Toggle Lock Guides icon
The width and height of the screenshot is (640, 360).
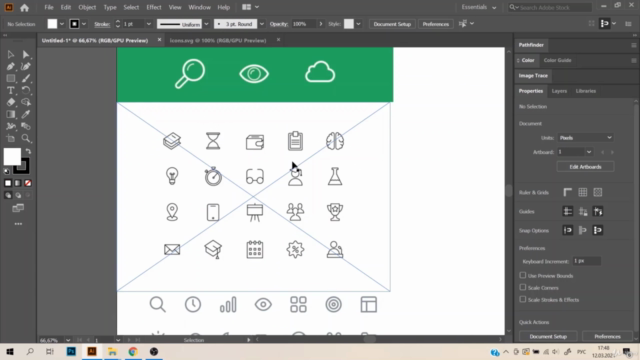tap(583, 211)
